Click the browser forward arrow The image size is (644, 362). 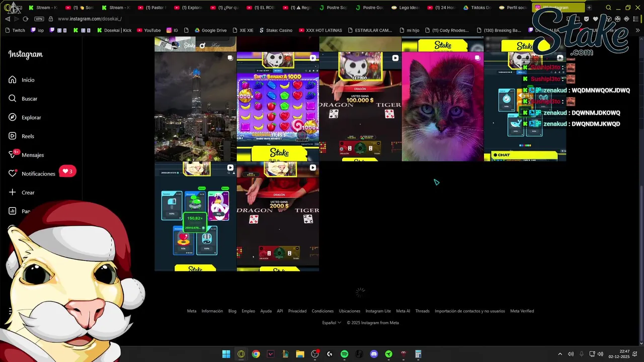click(17, 19)
